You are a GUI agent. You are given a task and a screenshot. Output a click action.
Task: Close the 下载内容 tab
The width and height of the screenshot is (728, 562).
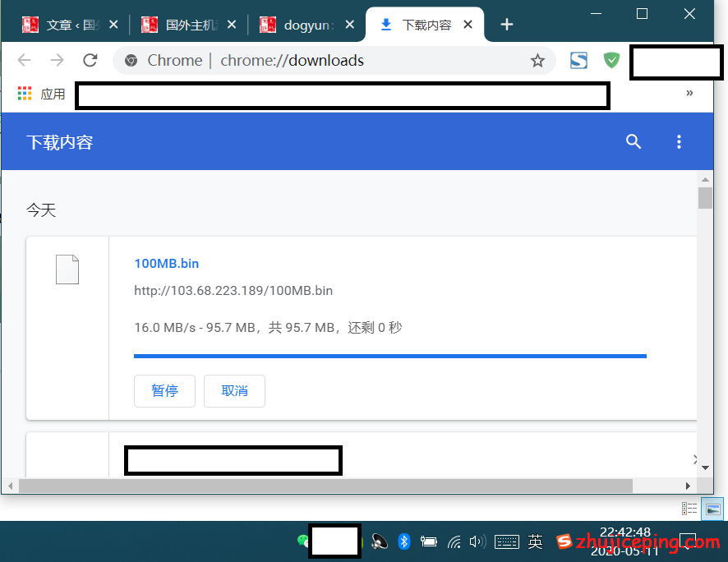click(x=468, y=25)
